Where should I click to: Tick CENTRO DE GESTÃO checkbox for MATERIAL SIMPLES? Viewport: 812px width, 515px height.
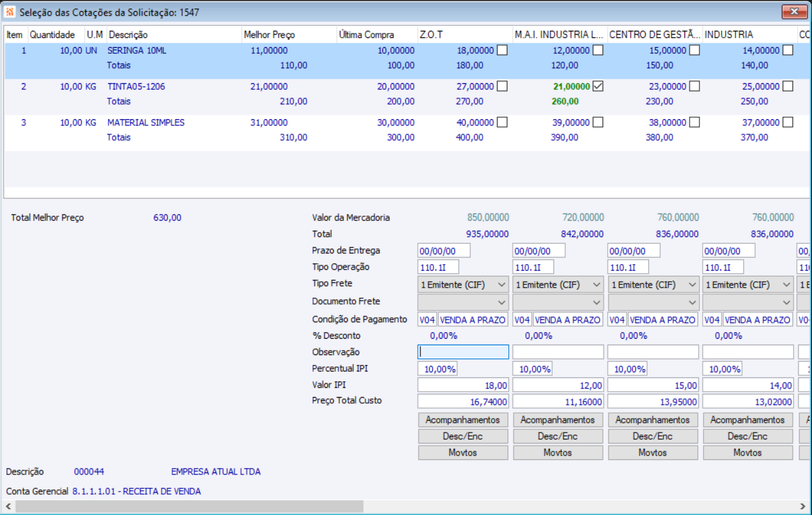693,122
